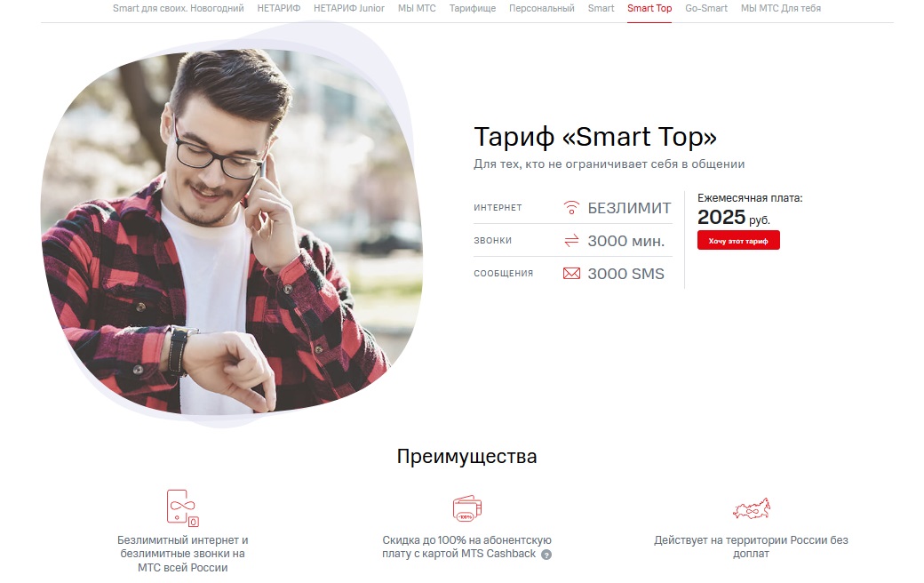Open the МЫ МТС tab
924x583 pixels.
tap(417, 8)
